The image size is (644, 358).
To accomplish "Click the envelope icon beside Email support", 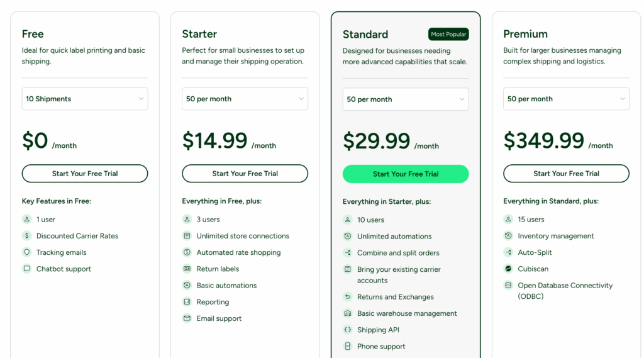I will coord(187,318).
